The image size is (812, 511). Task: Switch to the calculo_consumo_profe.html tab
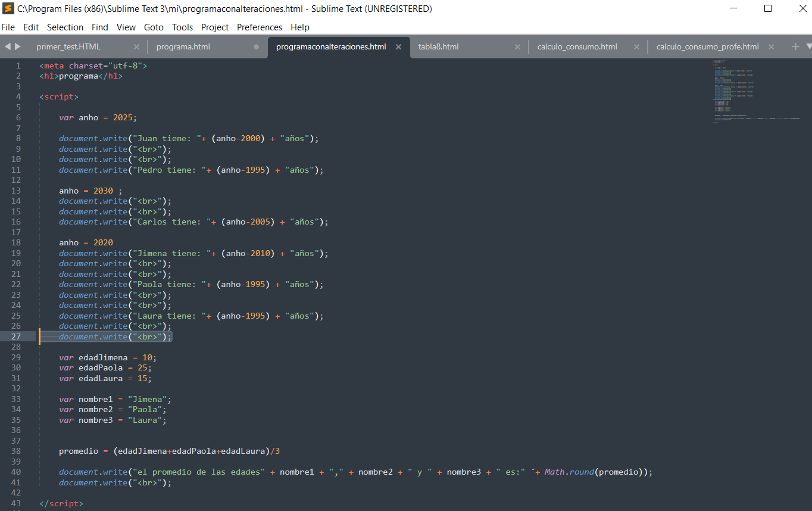tap(707, 46)
